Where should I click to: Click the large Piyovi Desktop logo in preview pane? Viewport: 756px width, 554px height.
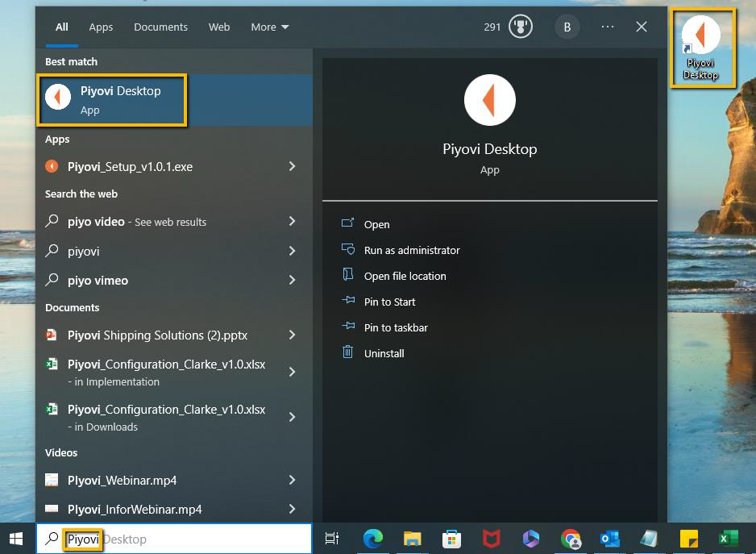pyautogui.click(x=489, y=100)
